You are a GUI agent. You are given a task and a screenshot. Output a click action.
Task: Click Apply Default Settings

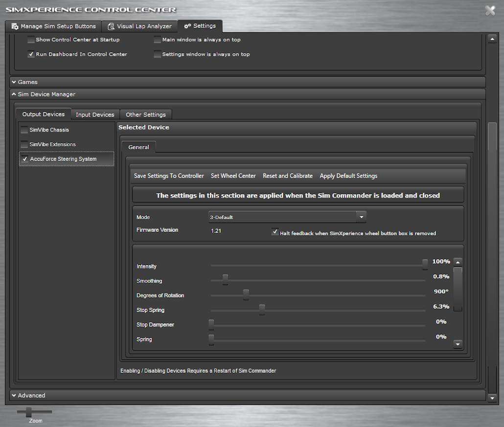[x=348, y=176]
